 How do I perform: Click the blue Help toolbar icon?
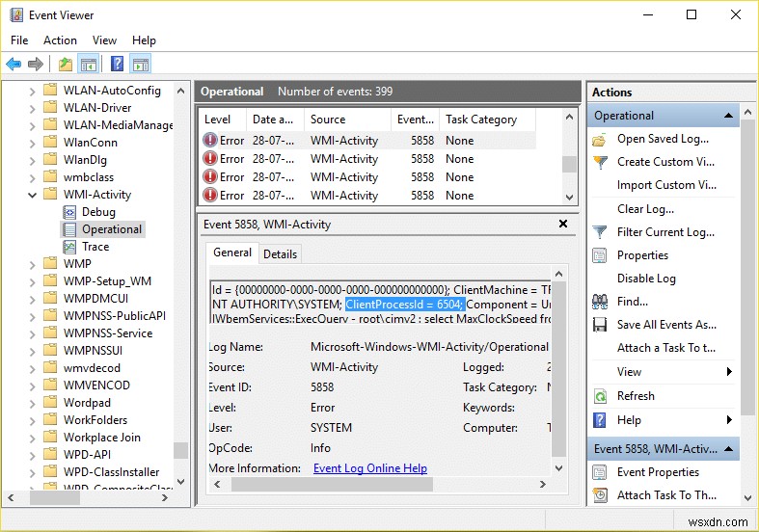[x=117, y=65]
